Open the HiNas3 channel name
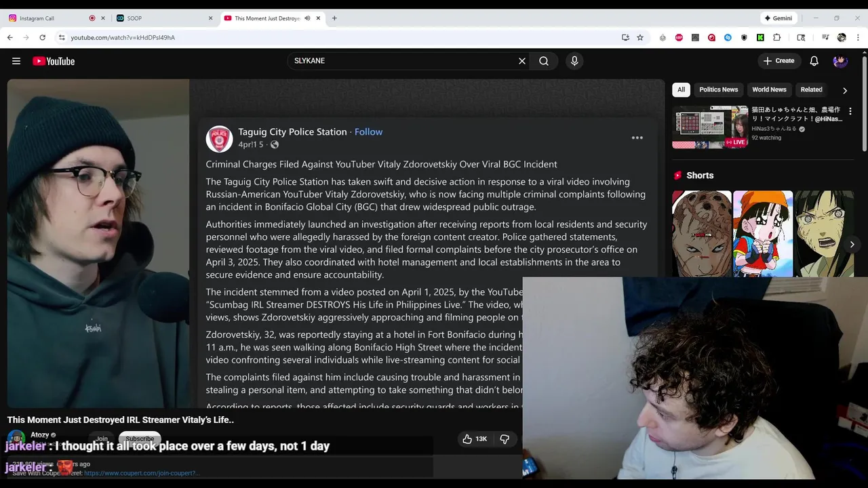The width and height of the screenshot is (868, 488). pos(774,129)
